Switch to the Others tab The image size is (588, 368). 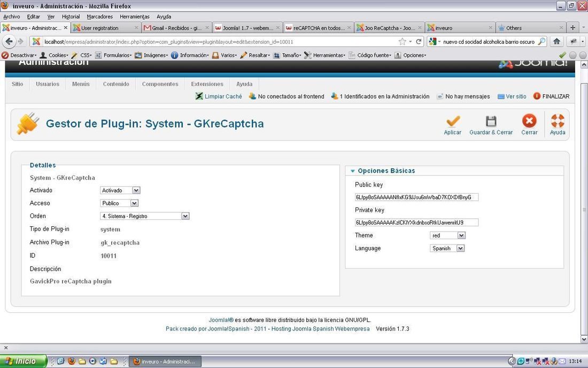(x=531, y=28)
